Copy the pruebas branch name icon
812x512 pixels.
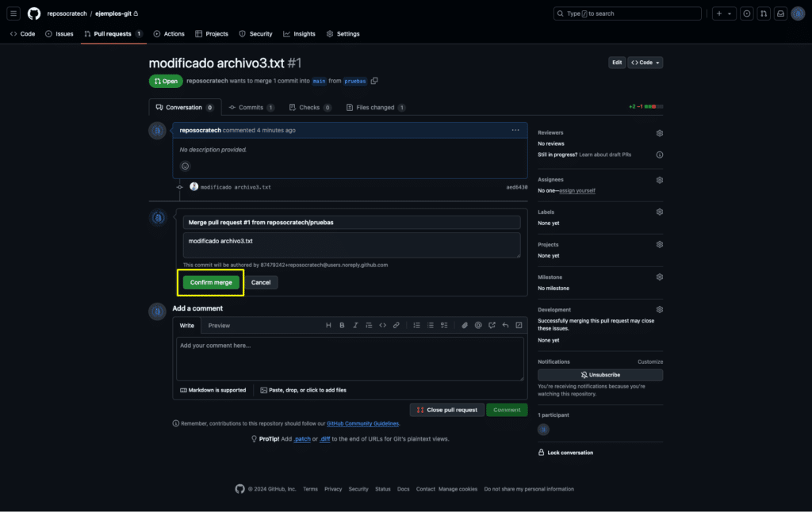tap(374, 81)
